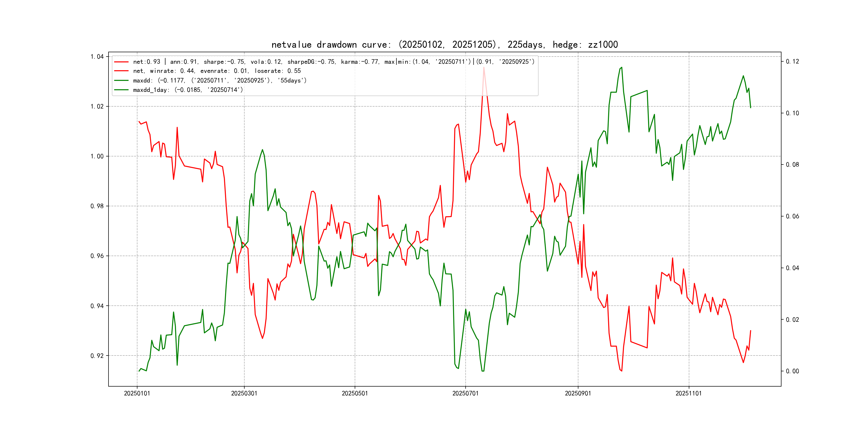Viewport: 868px width, 434px height.
Task: Click the x-axis label 20250501
Action: click(354, 393)
